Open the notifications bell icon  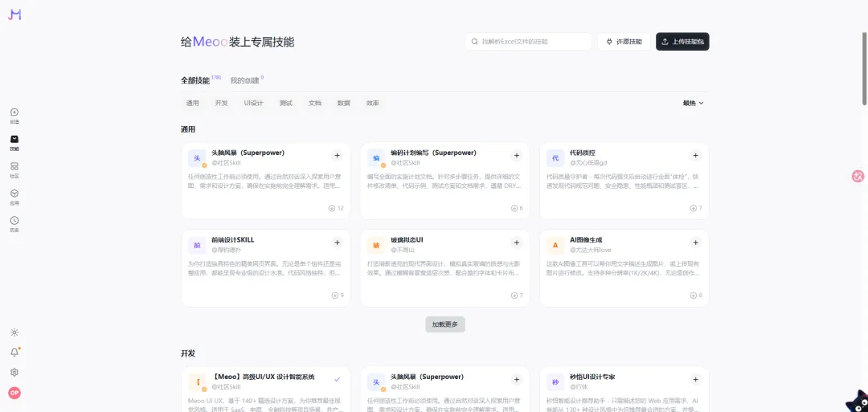click(14, 353)
